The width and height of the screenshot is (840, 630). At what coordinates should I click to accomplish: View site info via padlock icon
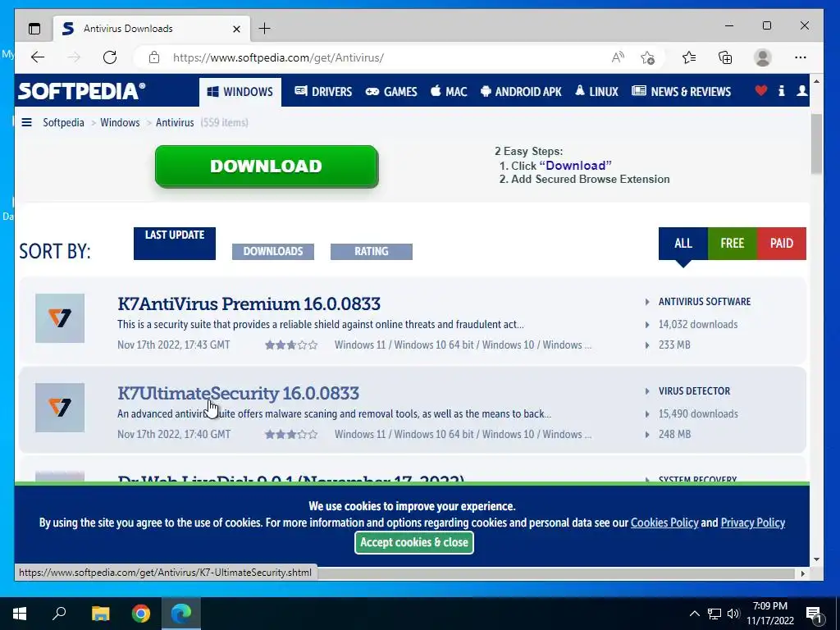[154, 57]
